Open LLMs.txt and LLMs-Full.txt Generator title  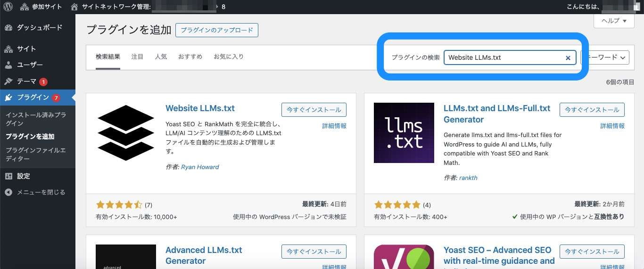click(497, 114)
